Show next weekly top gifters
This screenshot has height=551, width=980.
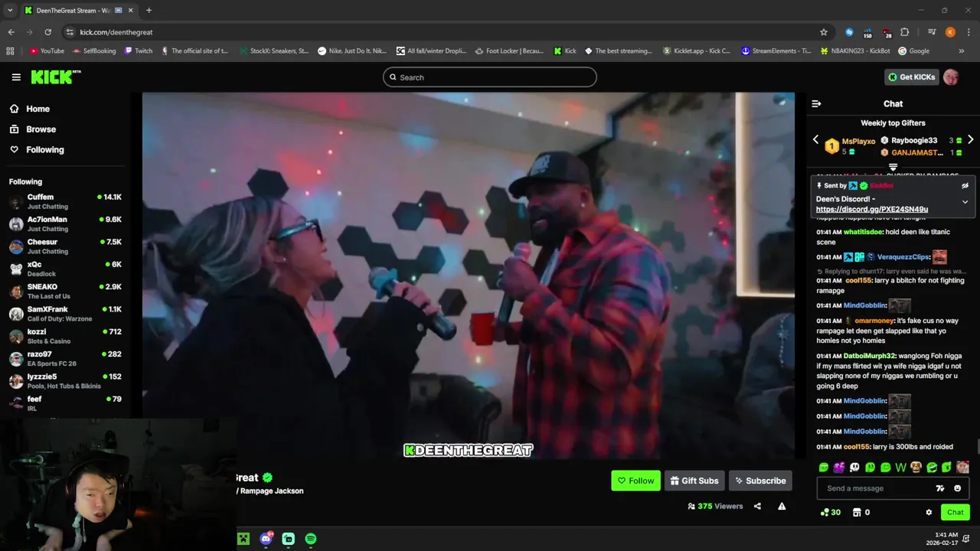970,140
